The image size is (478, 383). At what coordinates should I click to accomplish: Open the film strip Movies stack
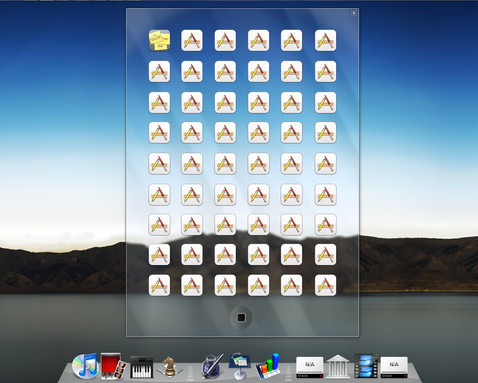(366, 366)
